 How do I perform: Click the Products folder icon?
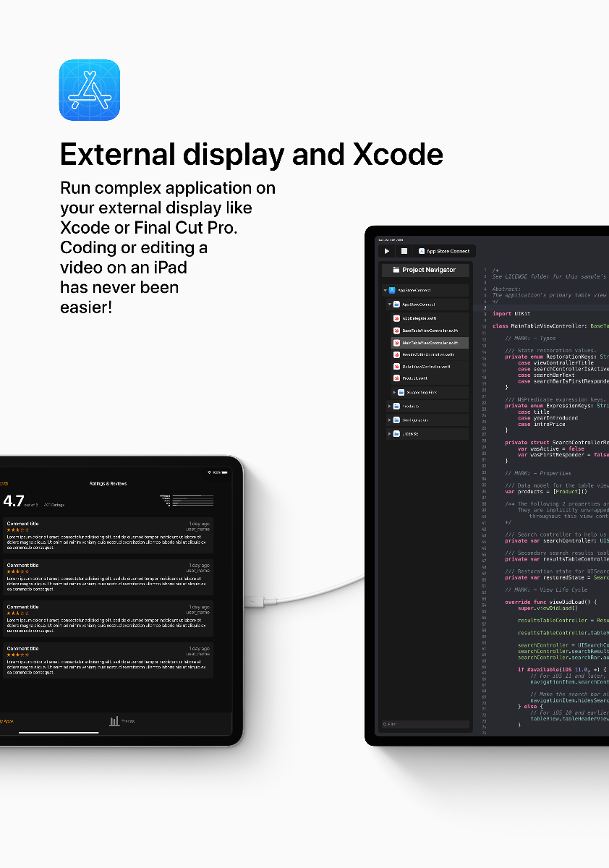396,407
